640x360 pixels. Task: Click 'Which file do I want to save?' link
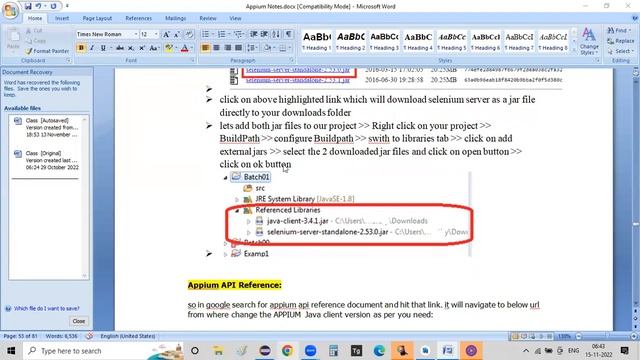47,309
